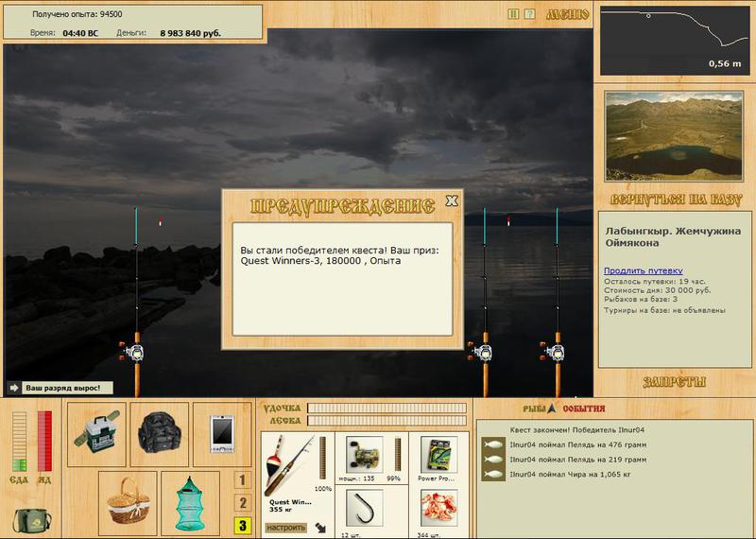Click the Квест закончен! Победитель Ilnur04 line
Screen dimensions: 756x539
click(x=577, y=430)
